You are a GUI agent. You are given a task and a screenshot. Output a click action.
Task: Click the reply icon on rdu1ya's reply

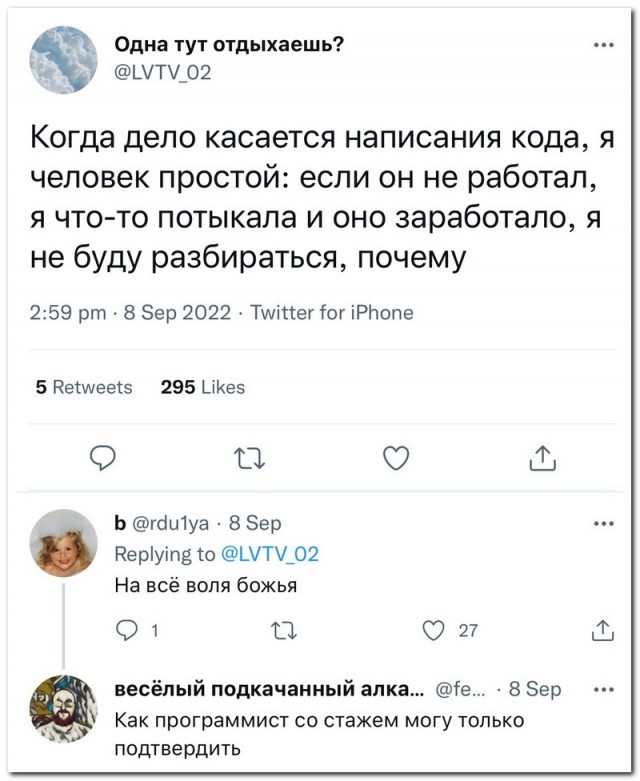(125, 629)
